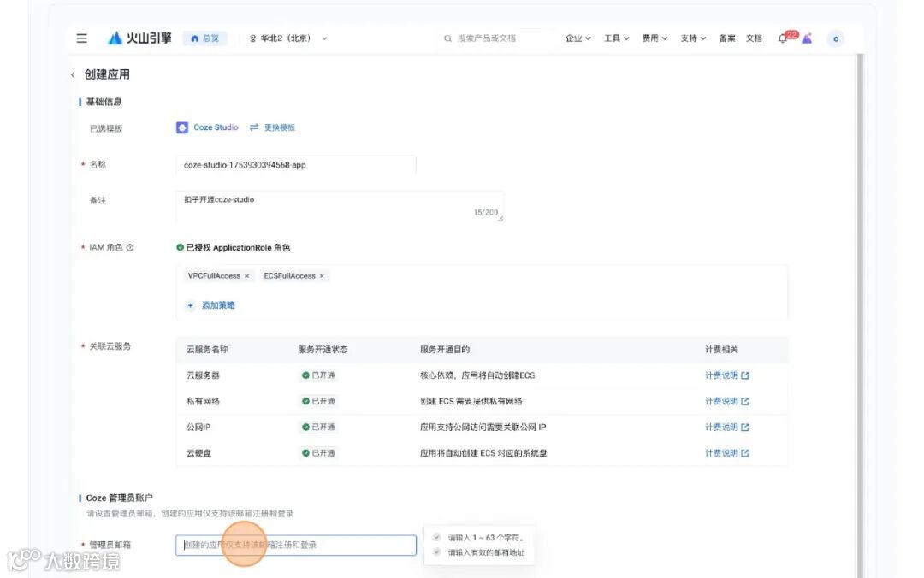Image resolution: width=924 pixels, height=578 pixels.
Task: Go back with the arrow next to 创建应用
Action: (73, 75)
